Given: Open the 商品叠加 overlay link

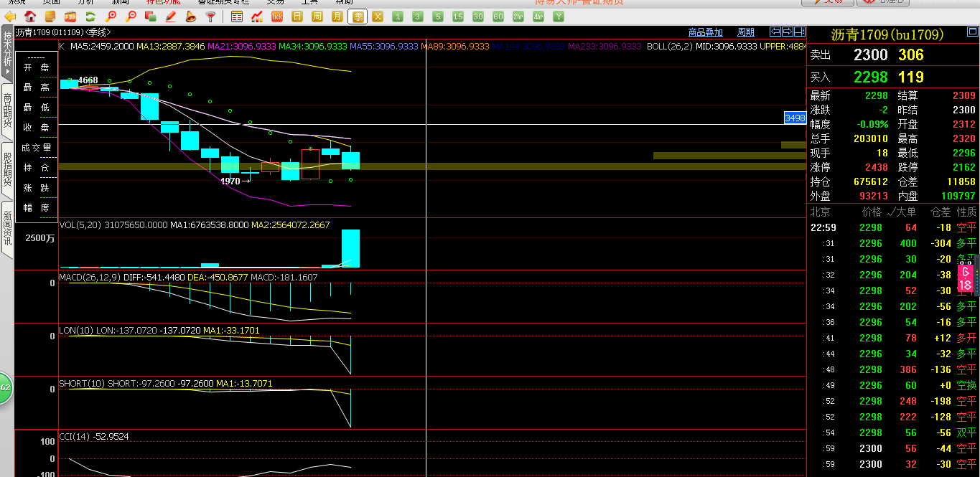Looking at the screenshot, I should pyautogui.click(x=705, y=32).
